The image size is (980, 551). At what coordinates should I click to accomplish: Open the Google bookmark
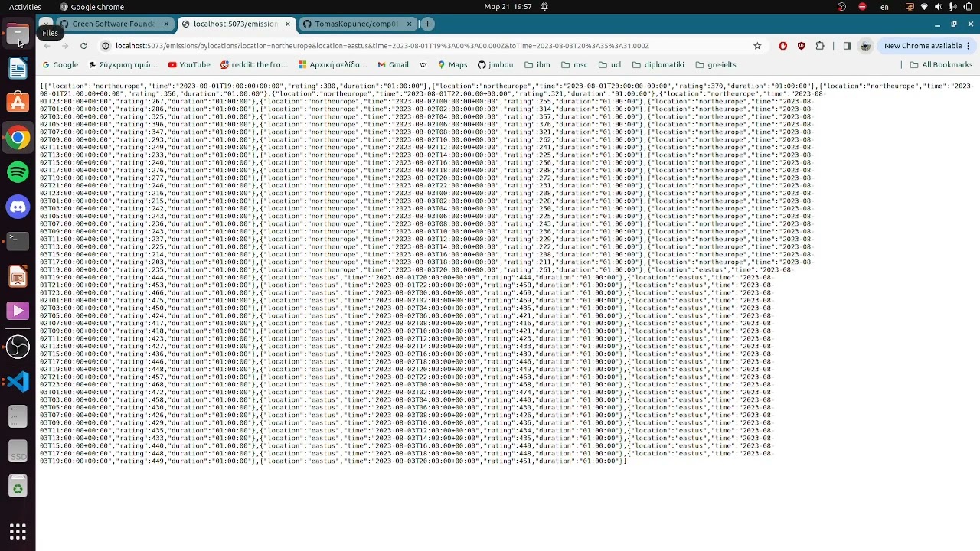[60, 65]
